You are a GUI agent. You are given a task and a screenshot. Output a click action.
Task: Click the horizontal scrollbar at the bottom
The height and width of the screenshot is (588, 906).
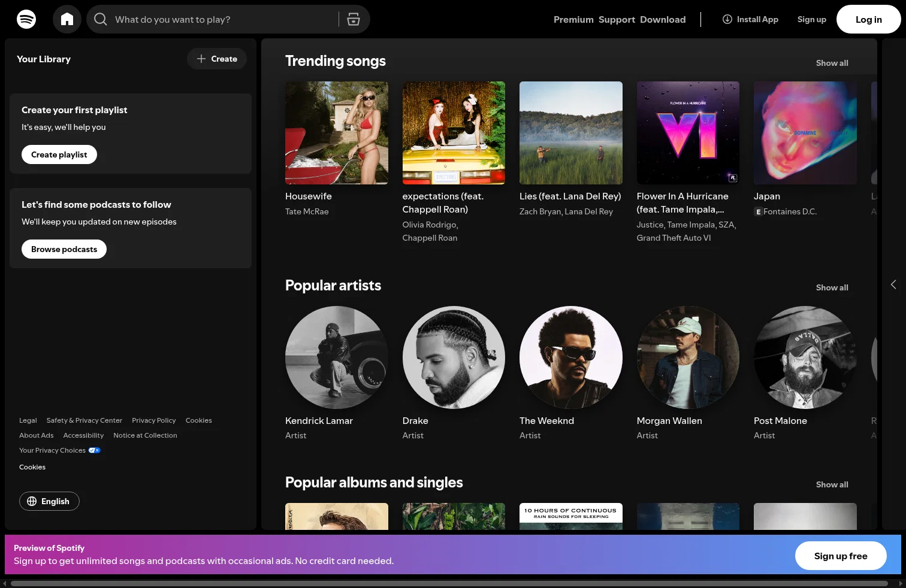coord(449,583)
